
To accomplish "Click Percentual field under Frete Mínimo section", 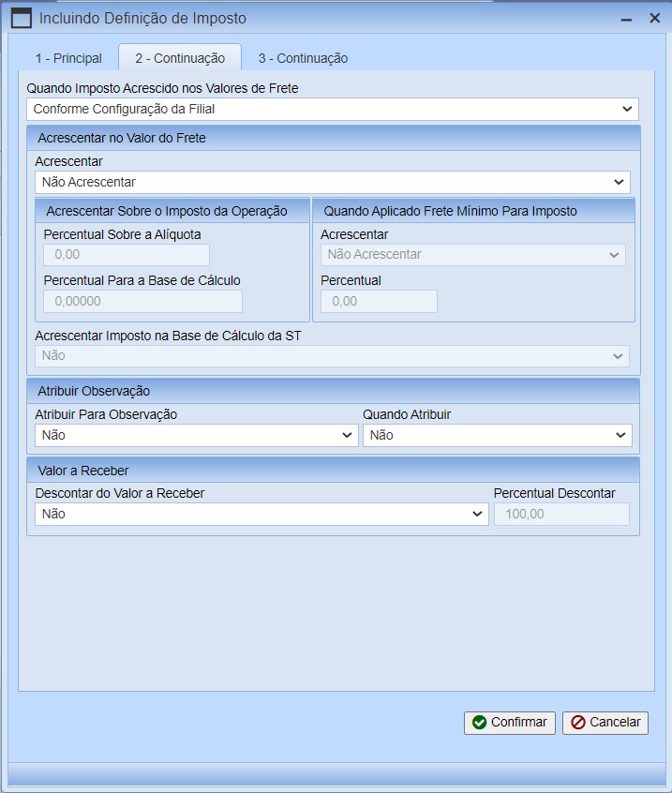I will click(x=379, y=301).
